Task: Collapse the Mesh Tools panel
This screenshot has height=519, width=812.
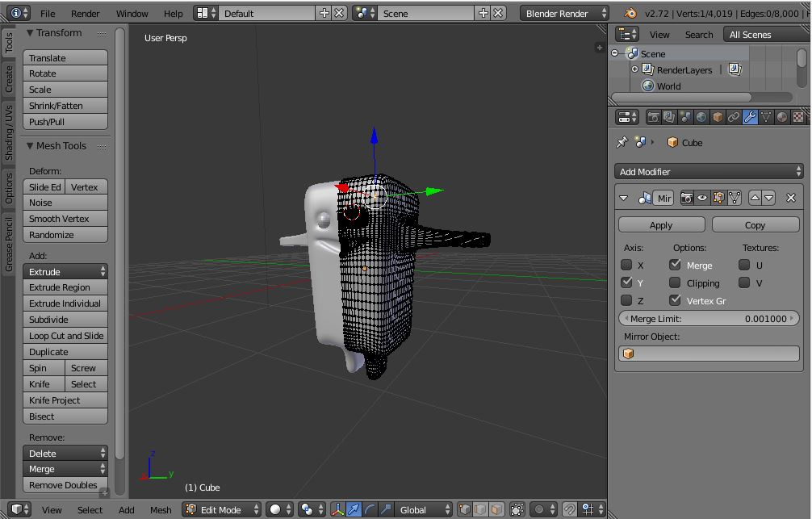Action: 30,146
